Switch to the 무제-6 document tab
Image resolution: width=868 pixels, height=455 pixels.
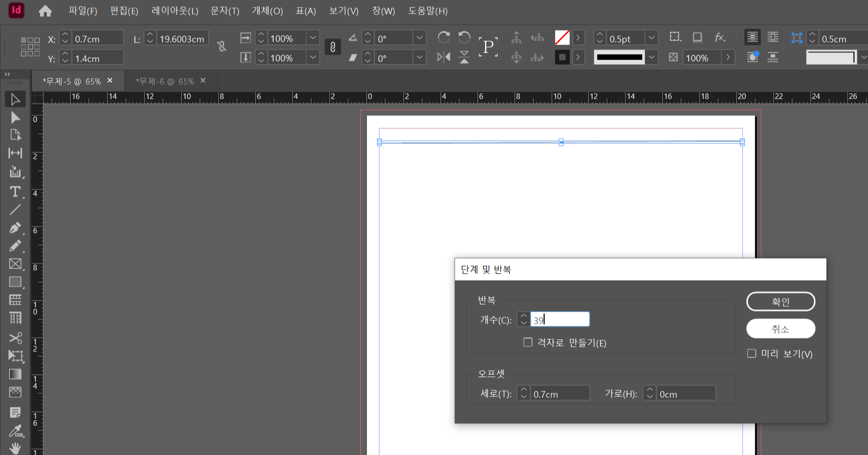click(165, 81)
